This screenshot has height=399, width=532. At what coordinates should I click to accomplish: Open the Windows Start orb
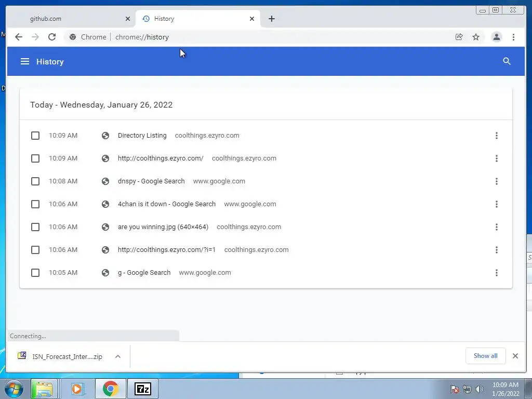(14, 389)
